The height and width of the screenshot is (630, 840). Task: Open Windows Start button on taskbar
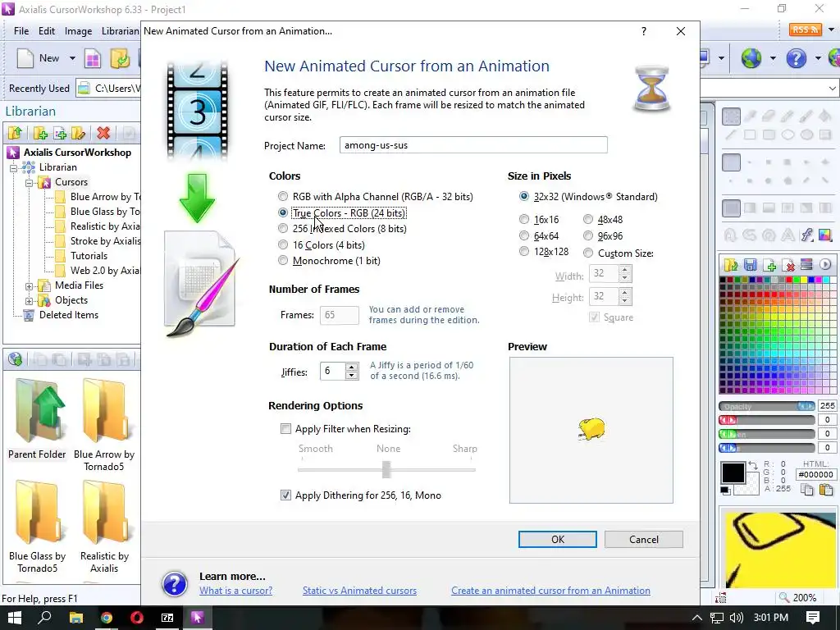[14, 618]
